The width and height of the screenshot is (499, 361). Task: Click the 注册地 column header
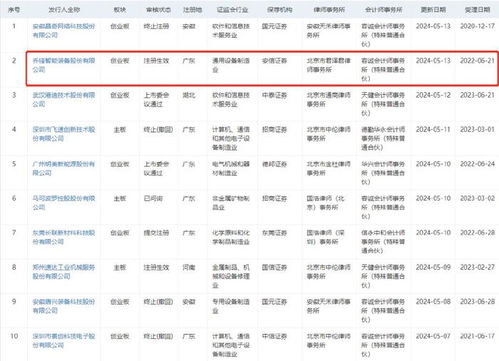pyautogui.click(x=192, y=10)
